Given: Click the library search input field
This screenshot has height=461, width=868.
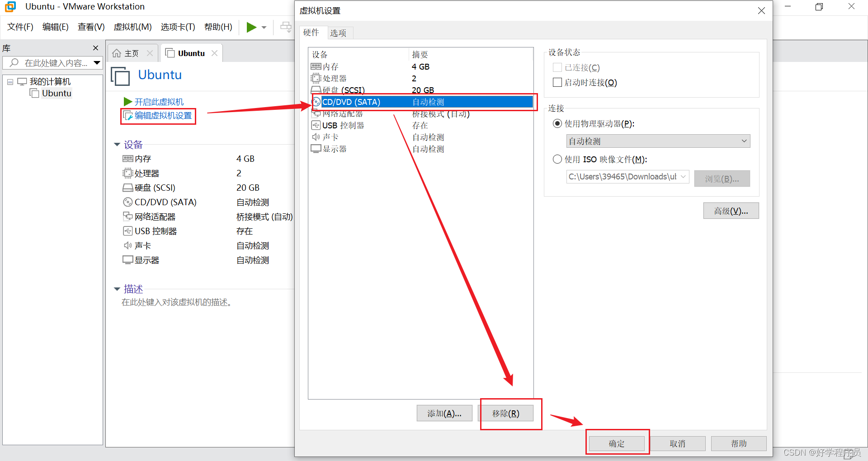Looking at the screenshot, I should [x=53, y=63].
